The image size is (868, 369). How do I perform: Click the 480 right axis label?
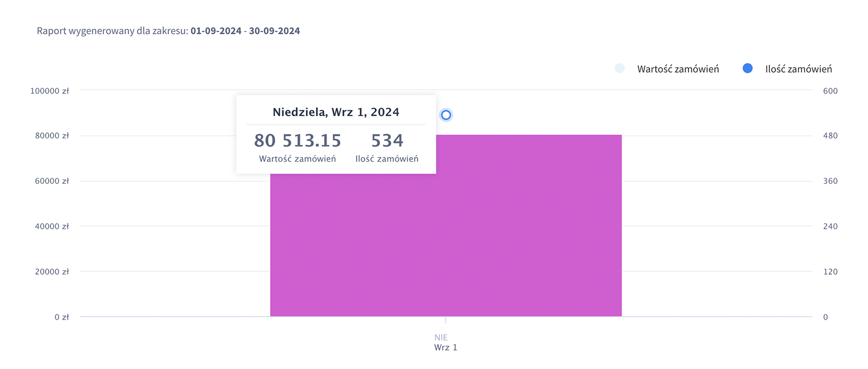tap(830, 136)
